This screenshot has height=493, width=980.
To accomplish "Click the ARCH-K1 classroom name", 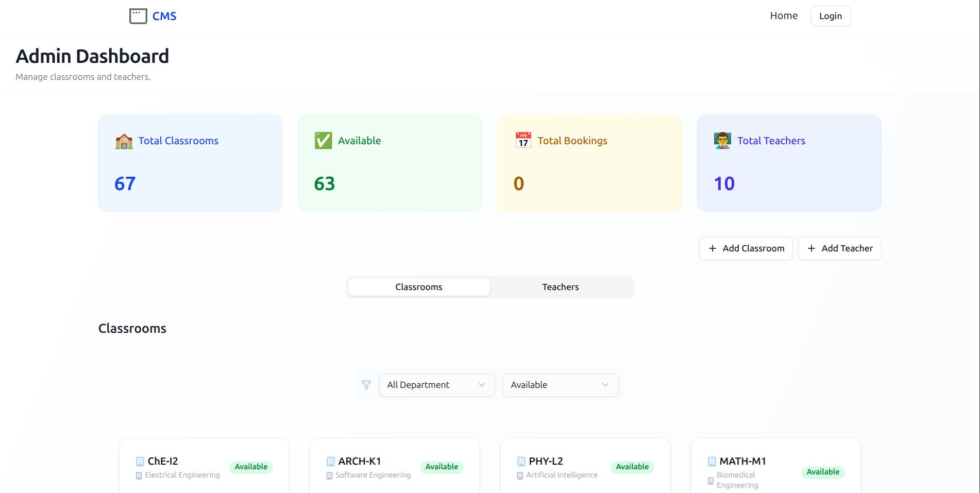I will [x=360, y=461].
